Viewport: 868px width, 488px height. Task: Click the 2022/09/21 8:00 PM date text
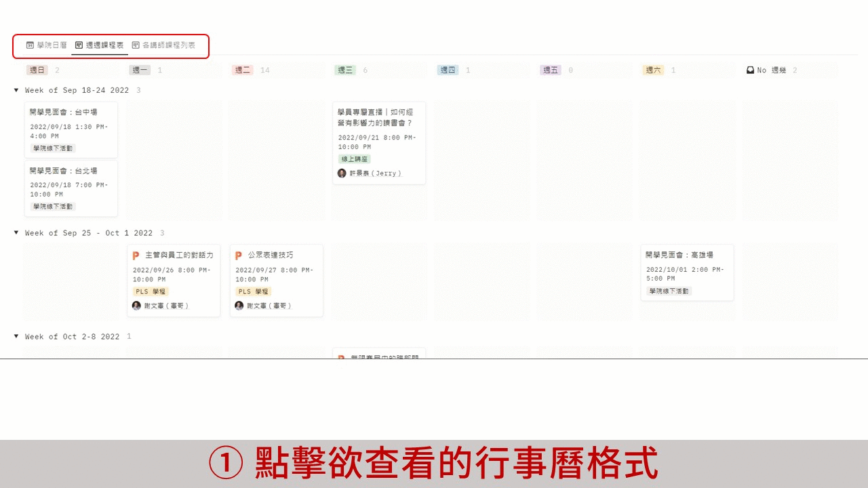point(377,142)
